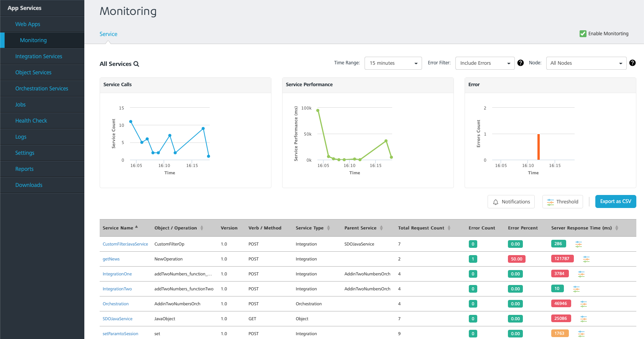The width and height of the screenshot is (644, 339).
Task: Click the help icon next to Error Filter
Action: point(521,63)
